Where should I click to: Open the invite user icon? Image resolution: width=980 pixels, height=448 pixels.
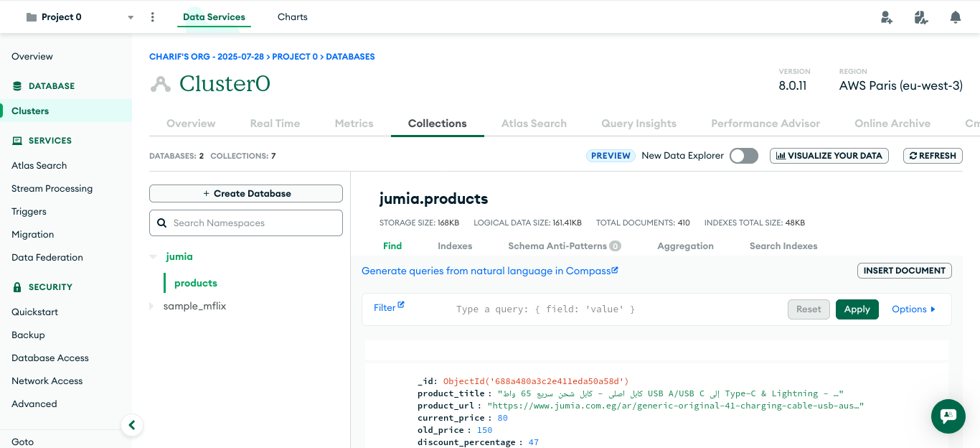click(887, 17)
